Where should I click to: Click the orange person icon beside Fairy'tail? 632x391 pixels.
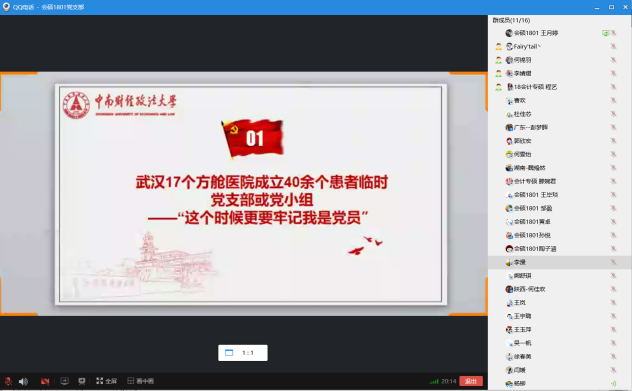pyautogui.click(x=499, y=46)
